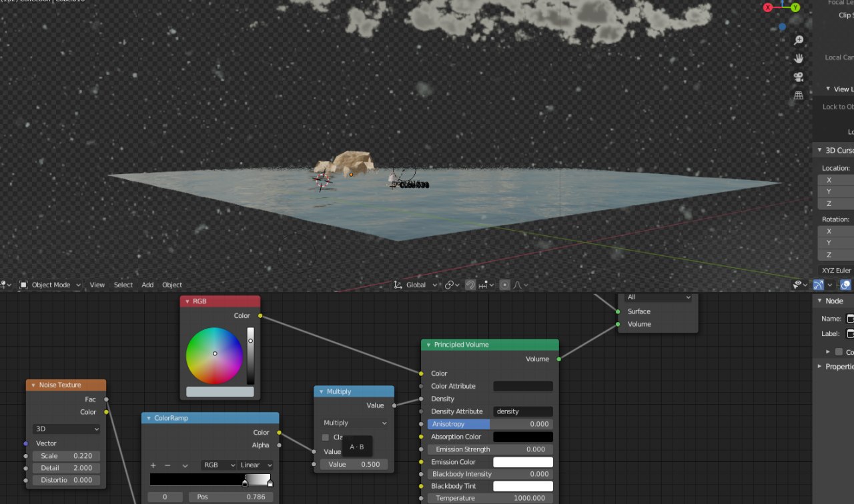Click the RGB node color preview swatch
The image size is (854, 504).
(220, 392)
